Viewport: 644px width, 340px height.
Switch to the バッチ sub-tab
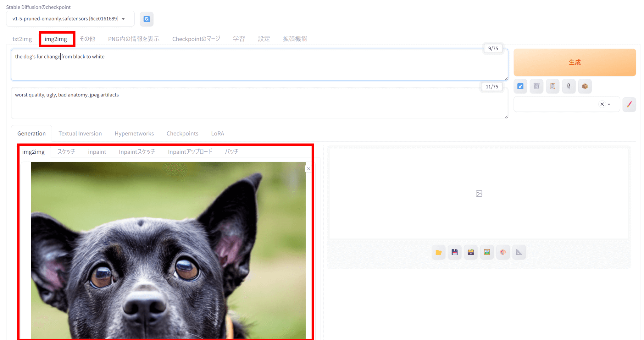[231, 152]
